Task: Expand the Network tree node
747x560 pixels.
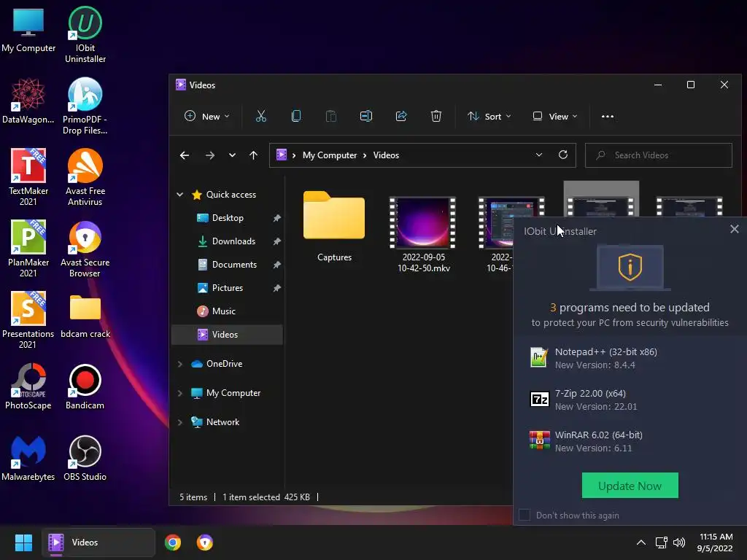Action: (180, 422)
